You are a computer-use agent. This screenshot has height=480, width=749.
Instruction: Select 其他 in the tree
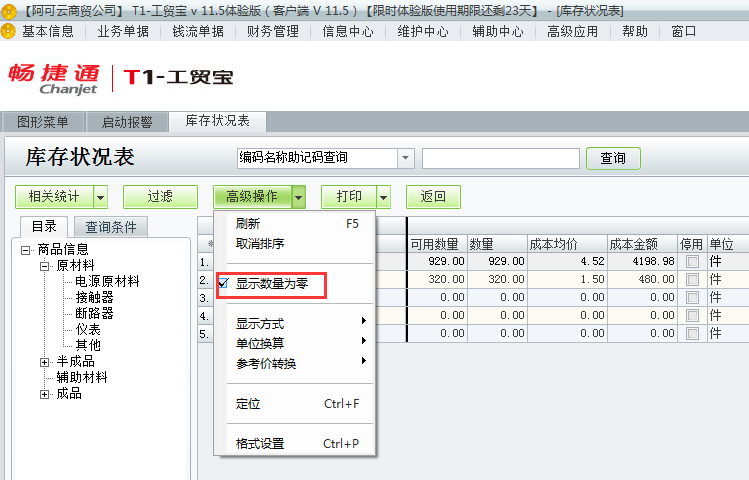[x=88, y=345]
